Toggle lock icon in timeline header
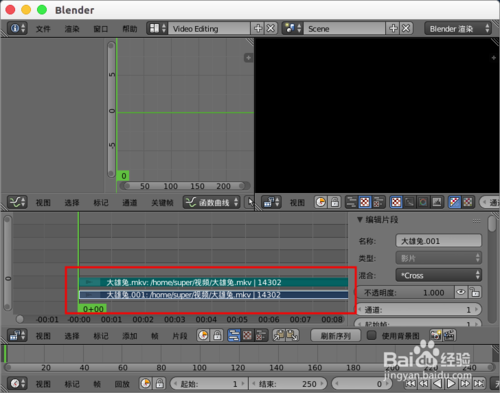Image resolution: width=500 pixels, height=393 pixels. [x=159, y=384]
